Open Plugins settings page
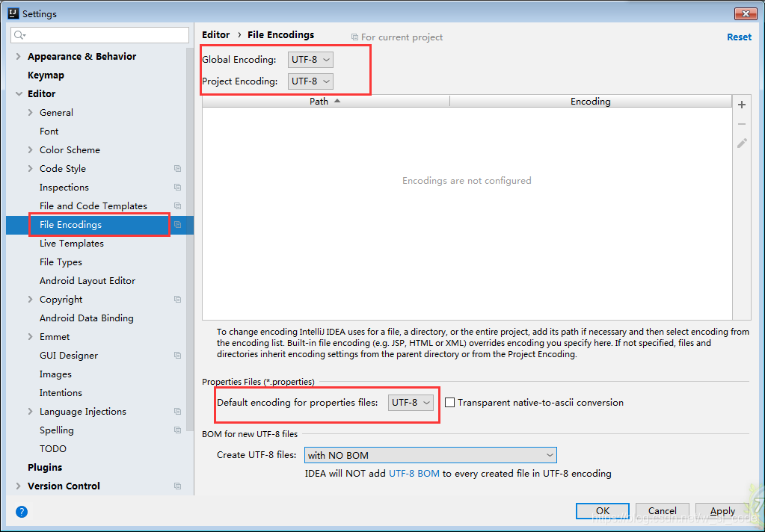This screenshot has height=532, width=765. coord(45,467)
